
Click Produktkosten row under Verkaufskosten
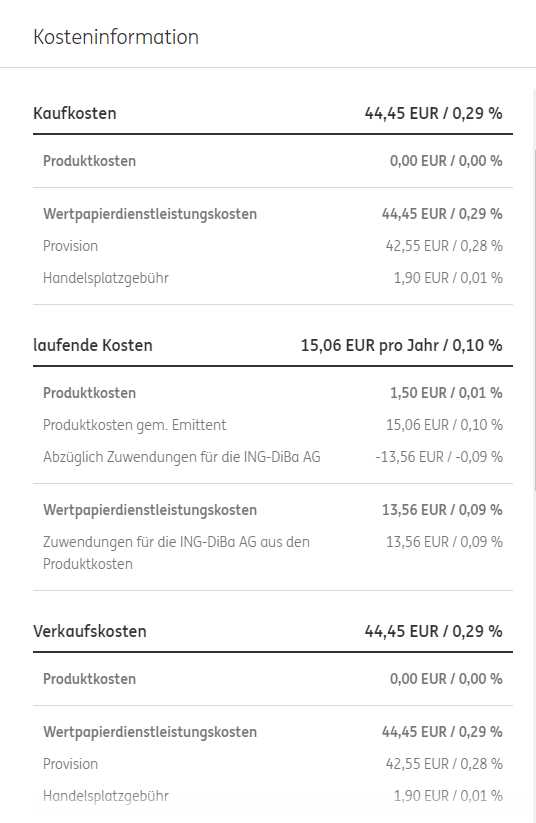point(272,679)
